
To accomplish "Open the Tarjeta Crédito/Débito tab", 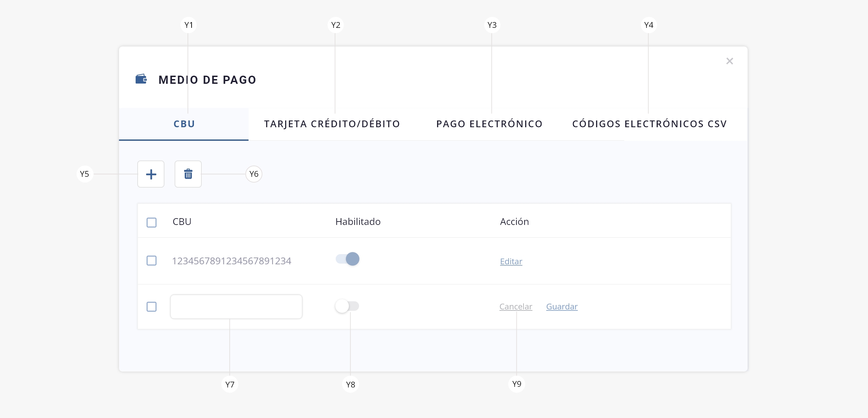I will point(332,124).
